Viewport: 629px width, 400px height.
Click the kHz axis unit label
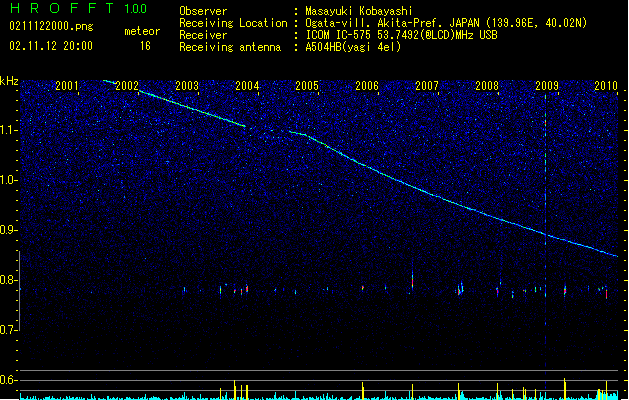[x=9, y=81]
